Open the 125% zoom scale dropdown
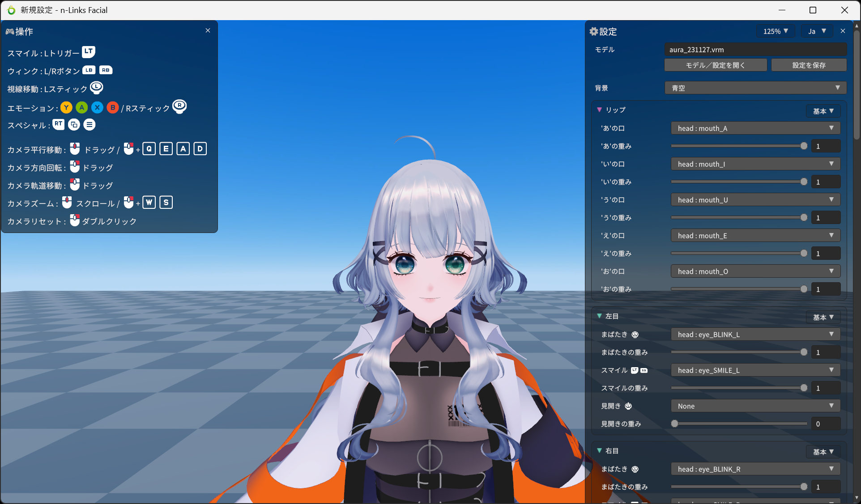This screenshot has width=861, height=504. (x=776, y=31)
